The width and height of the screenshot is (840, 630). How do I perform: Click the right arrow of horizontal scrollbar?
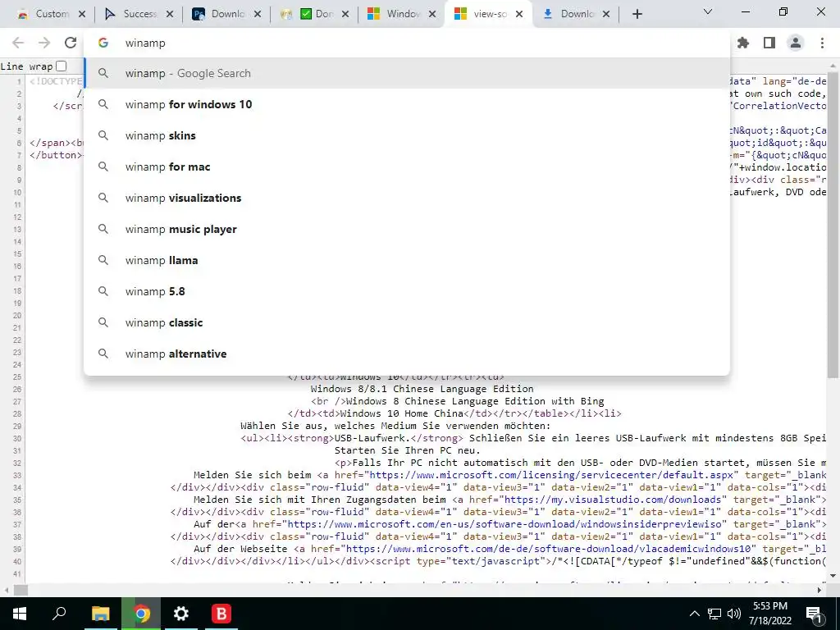click(819, 590)
